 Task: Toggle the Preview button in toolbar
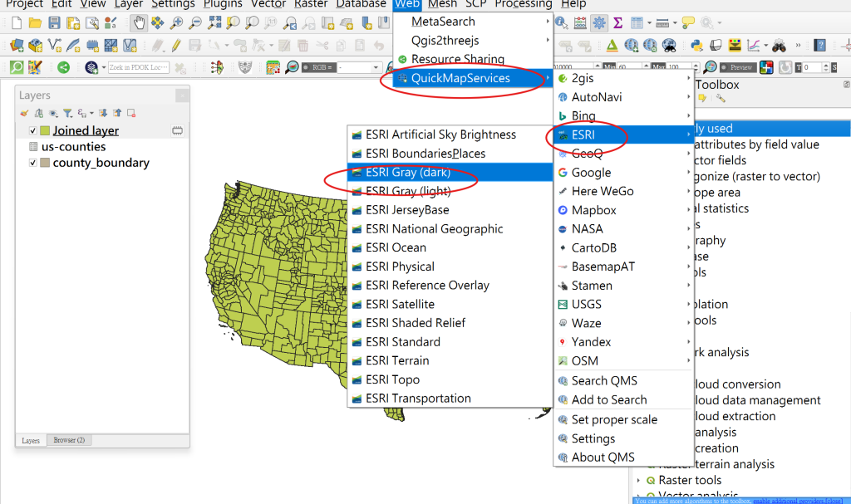coord(737,67)
